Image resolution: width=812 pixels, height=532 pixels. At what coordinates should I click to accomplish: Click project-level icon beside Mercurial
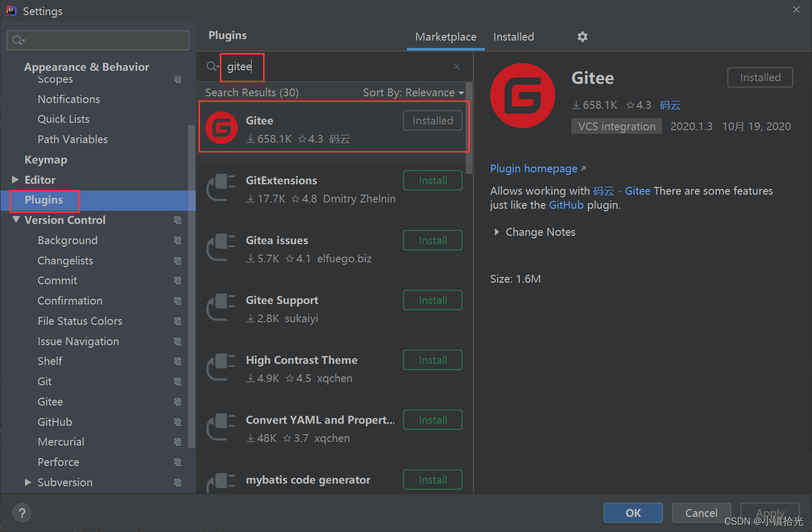coord(178,442)
